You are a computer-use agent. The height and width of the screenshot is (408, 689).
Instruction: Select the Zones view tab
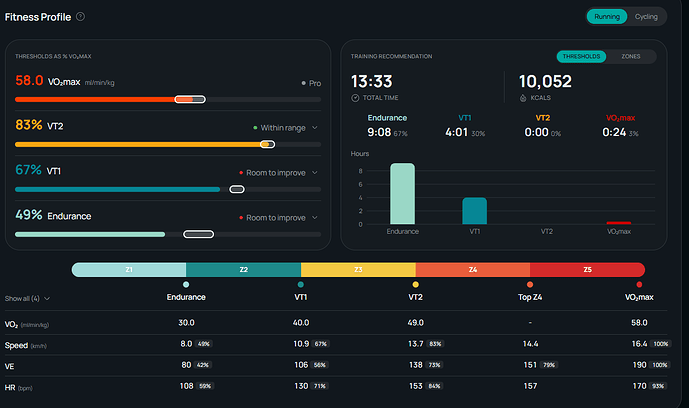631,56
